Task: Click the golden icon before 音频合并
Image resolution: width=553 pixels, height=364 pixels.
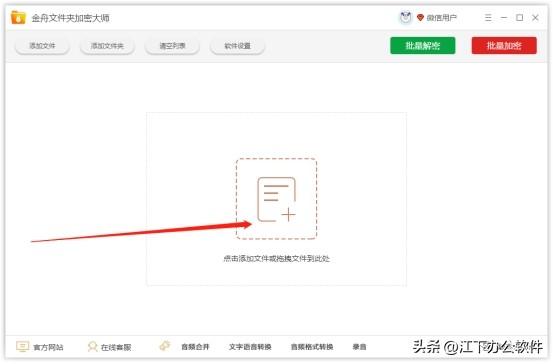Action: [165, 346]
